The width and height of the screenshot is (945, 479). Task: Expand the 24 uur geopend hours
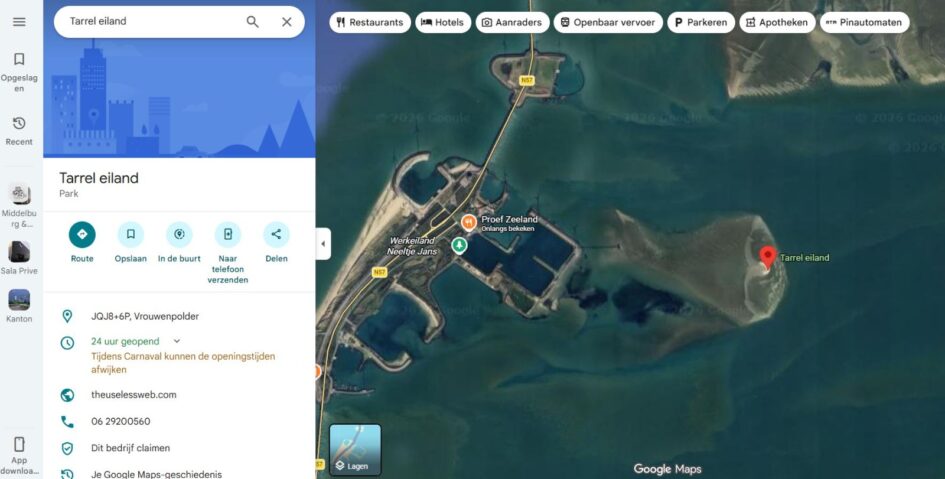[x=177, y=341]
